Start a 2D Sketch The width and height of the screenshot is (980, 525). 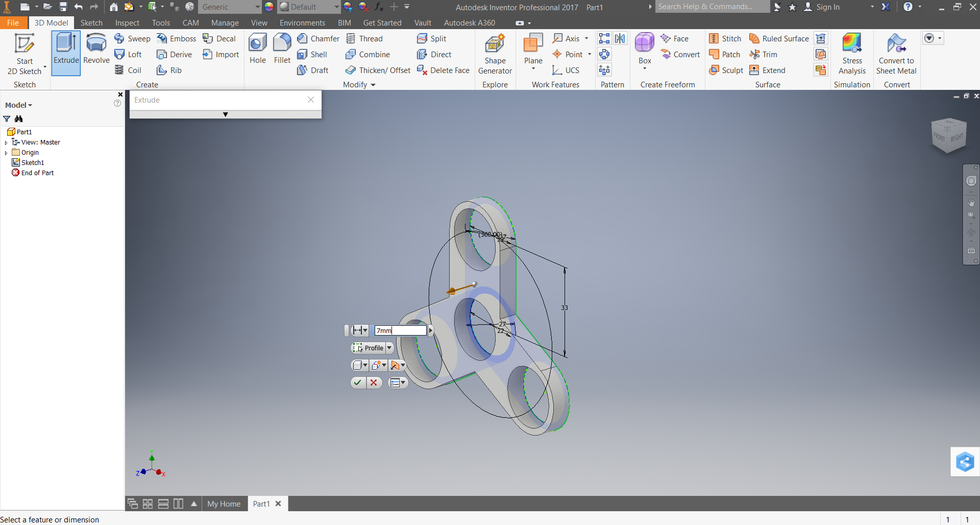pos(24,54)
